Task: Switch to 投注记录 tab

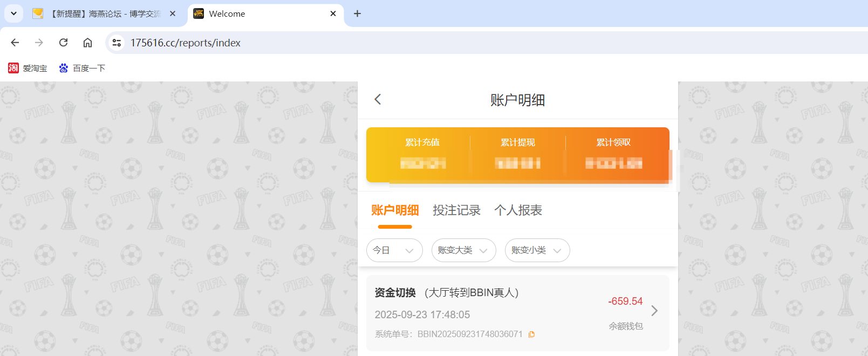Action: point(456,210)
